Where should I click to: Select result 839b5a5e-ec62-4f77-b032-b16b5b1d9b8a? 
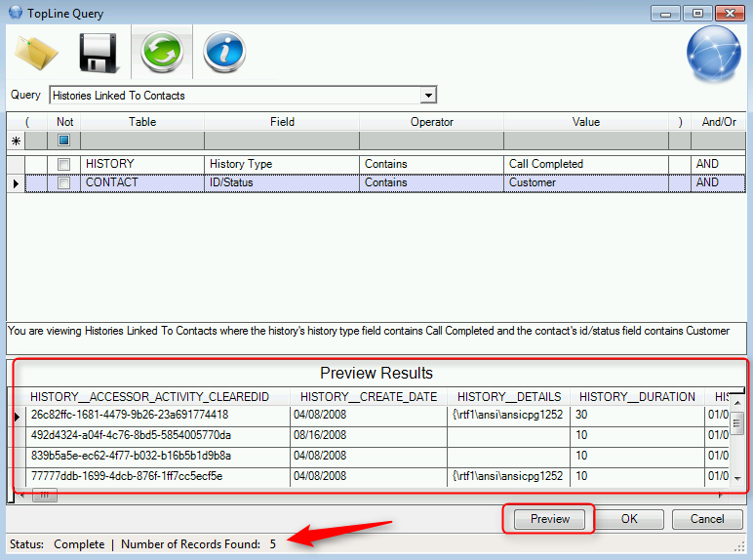[x=157, y=456]
